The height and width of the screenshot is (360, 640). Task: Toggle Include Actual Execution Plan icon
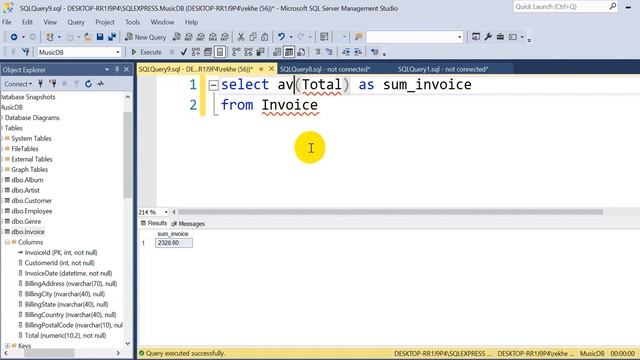tap(236, 52)
